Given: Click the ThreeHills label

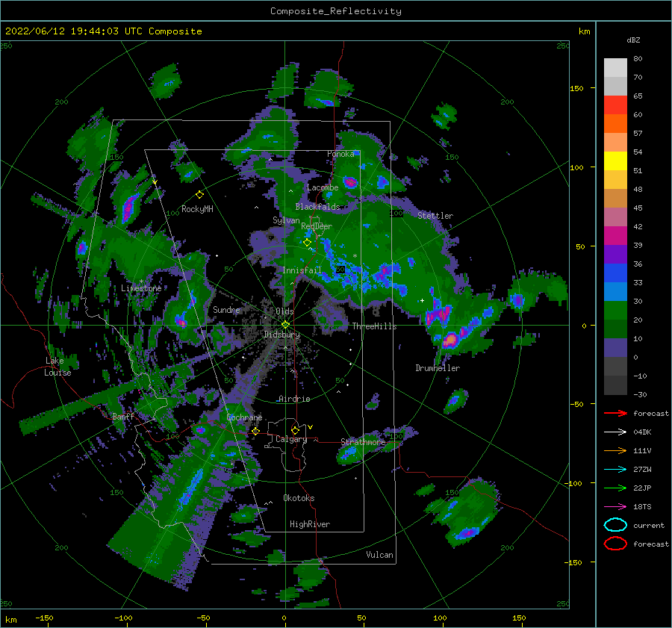Looking at the screenshot, I should [374, 326].
